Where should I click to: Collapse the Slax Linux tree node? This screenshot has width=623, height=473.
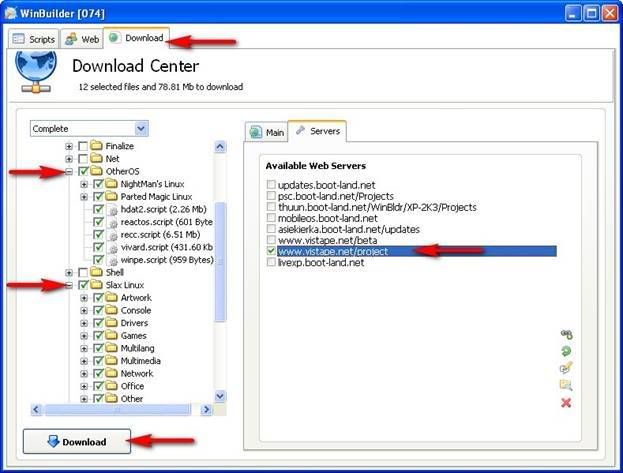coord(69,285)
